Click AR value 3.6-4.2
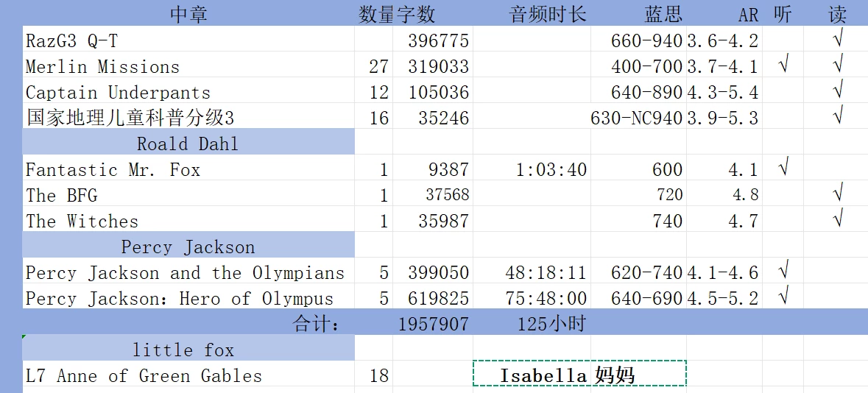Screen dimensions: 868x393 click(724, 39)
